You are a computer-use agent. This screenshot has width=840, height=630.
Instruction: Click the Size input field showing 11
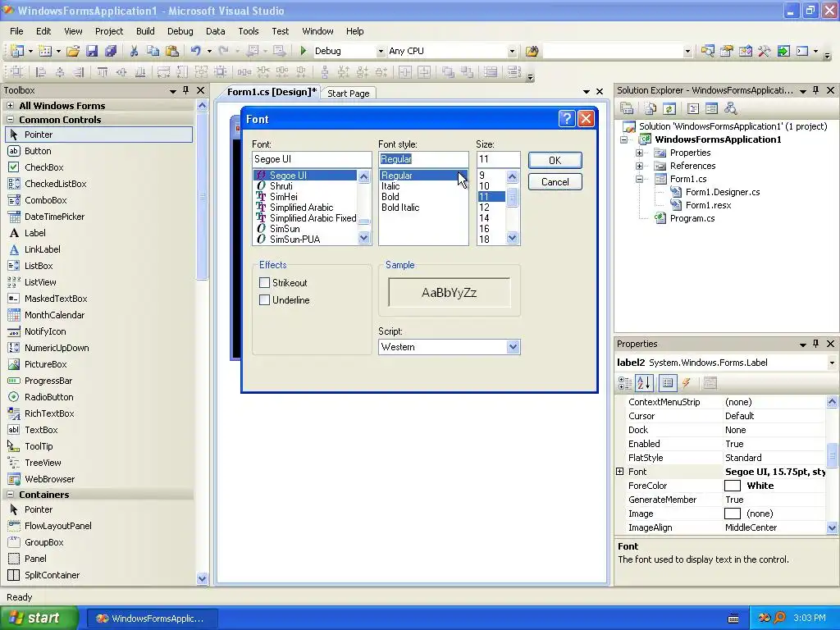pyautogui.click(x=498, y=159)
